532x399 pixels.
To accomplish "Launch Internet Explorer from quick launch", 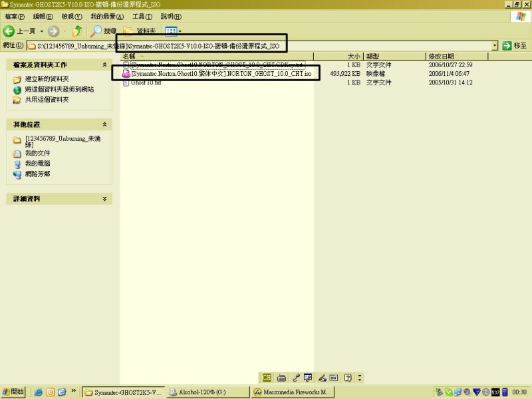I will point(39,392).
